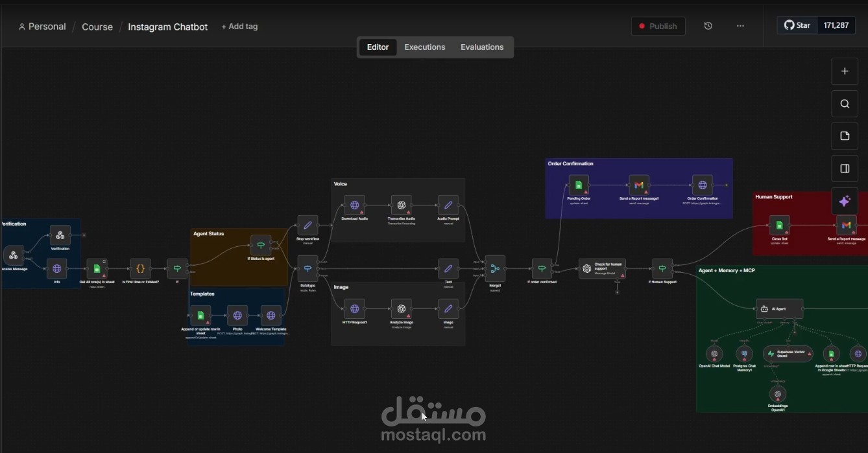Open the 'Append row in sheet' tool node
The height and width of the screenshot is (453, 868).
click(831, 354)
